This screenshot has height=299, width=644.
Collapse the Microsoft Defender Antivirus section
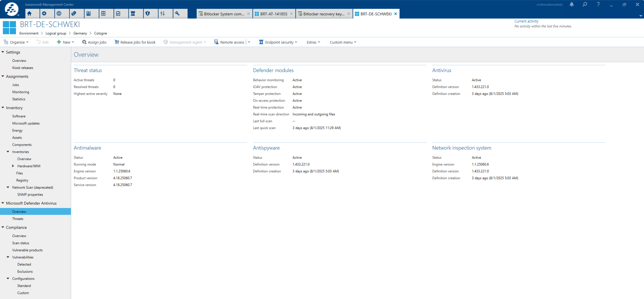pyautogui.click(x=3, y=203)
